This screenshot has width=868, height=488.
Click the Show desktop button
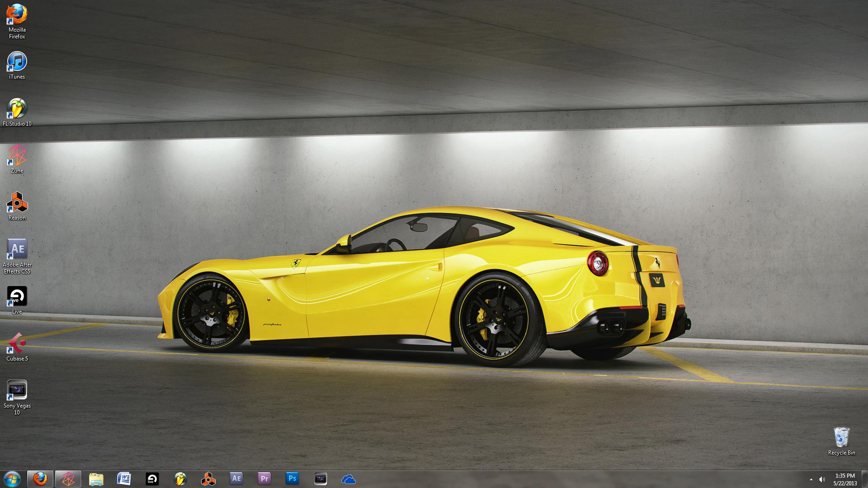click(x=865, y=479)
